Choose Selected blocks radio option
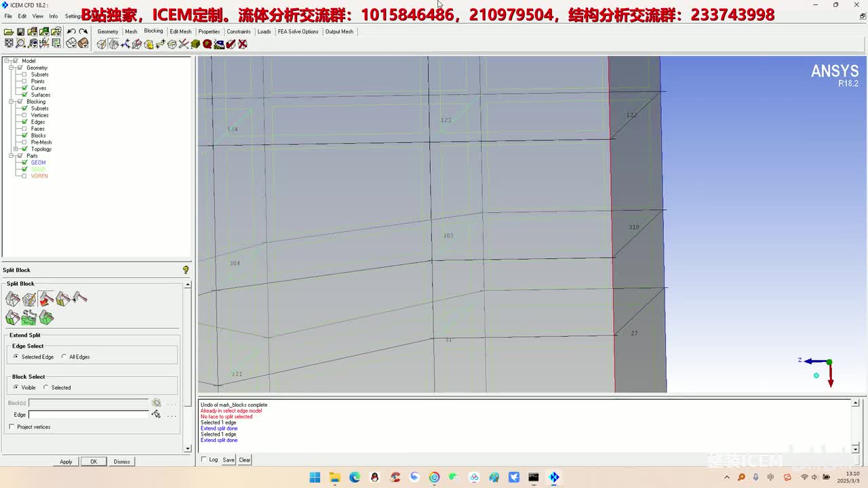Screen dimensions: 868x488 (x=46, y=388)
